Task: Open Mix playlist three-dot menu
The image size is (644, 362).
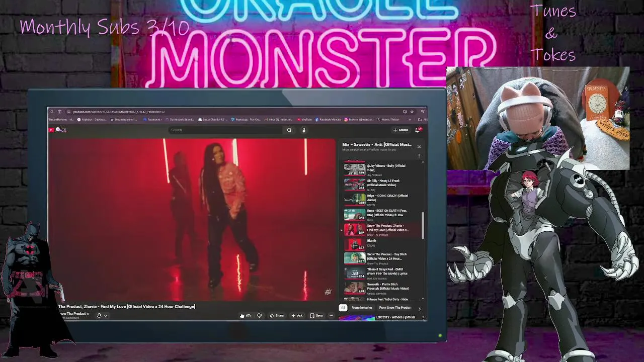Action: click(x=419, y=156)
